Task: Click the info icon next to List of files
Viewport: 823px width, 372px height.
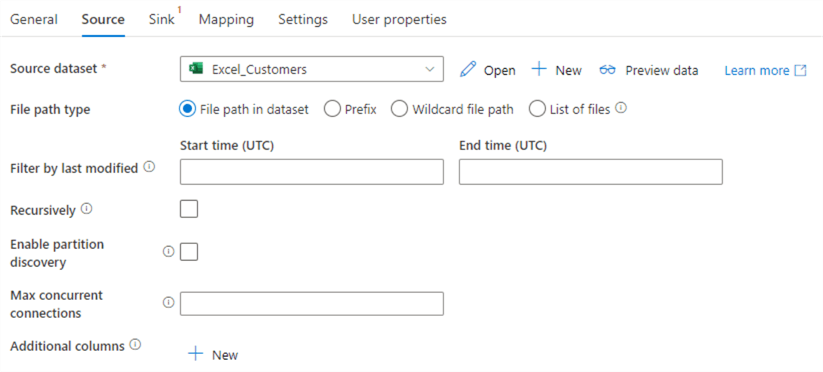Action: (x=621, y=108)
